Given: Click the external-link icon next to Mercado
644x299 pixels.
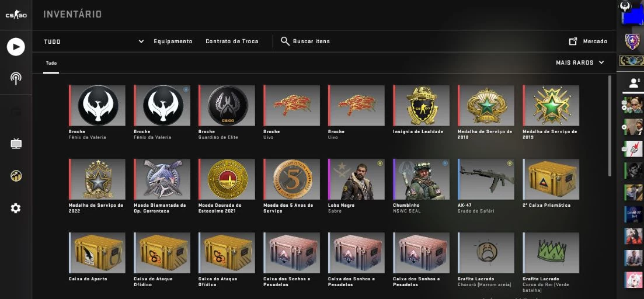Looking at the screenshot, I should coord(573,41).
